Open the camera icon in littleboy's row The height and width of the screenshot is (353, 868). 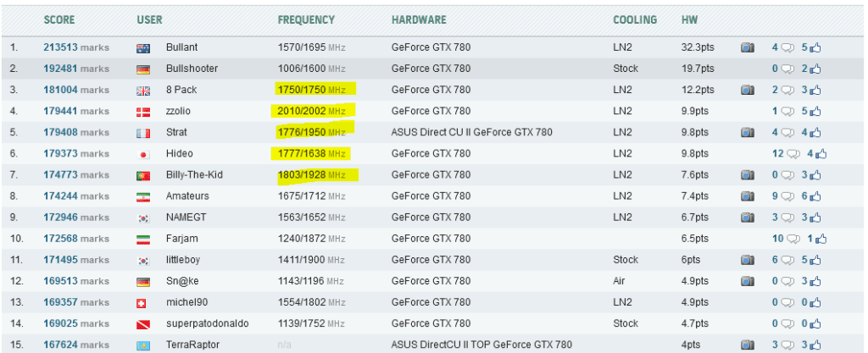748,260
